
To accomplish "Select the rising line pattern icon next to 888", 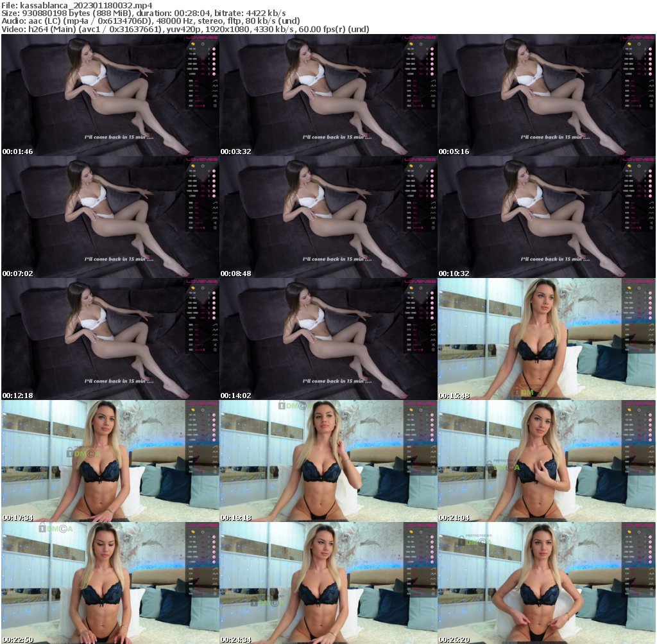I will tap(215, 80).
